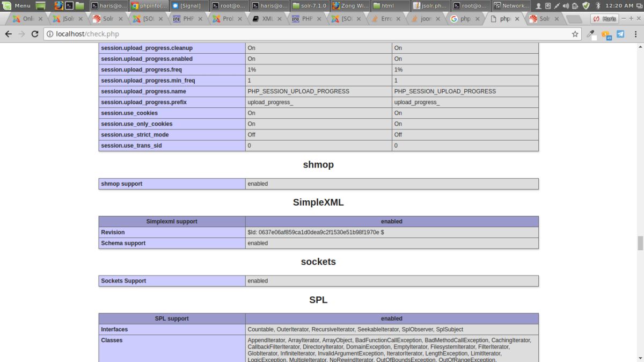This screenshot has width=644, height=362.
Task: Click the green shield update manager icon
Action: click(x=586, y=6)
